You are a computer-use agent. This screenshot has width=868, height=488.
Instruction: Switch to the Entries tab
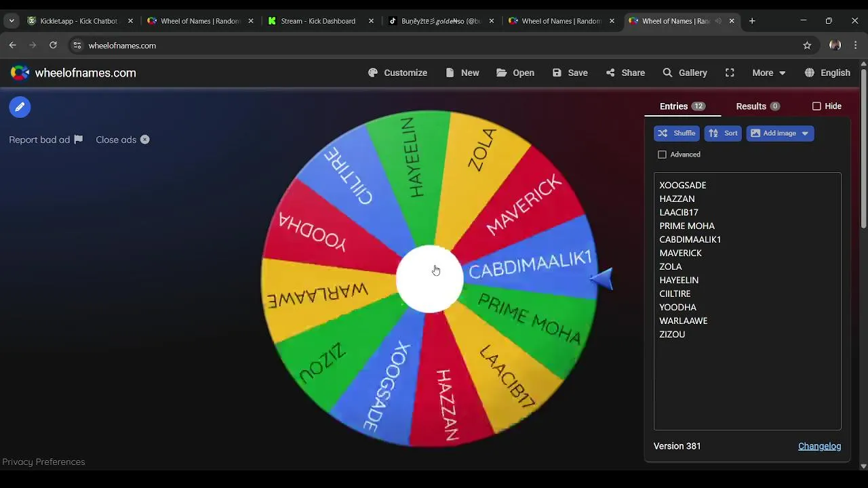pos(682,106)
